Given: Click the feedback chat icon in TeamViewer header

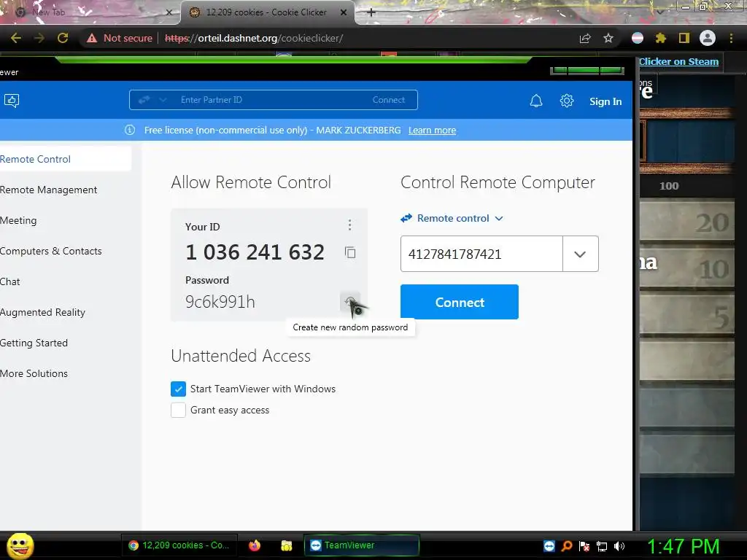Looking at the screenshot, I should (12, 101).
